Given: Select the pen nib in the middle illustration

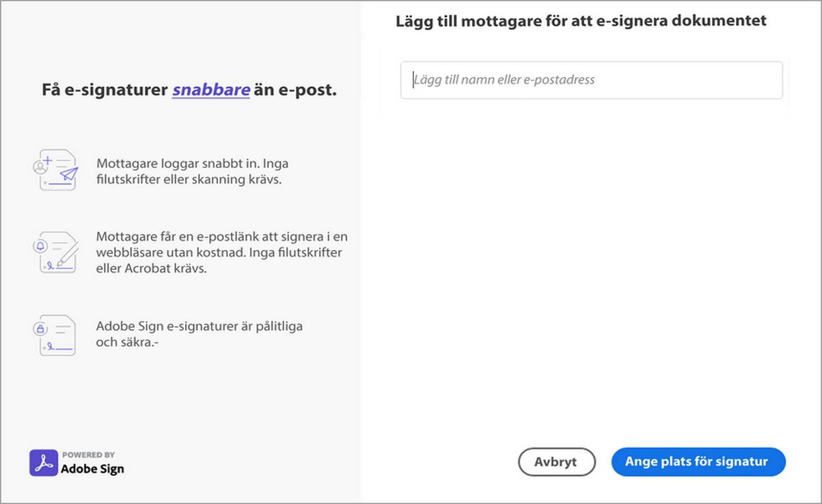Looking at the screenshot, I should pos(60,262).
